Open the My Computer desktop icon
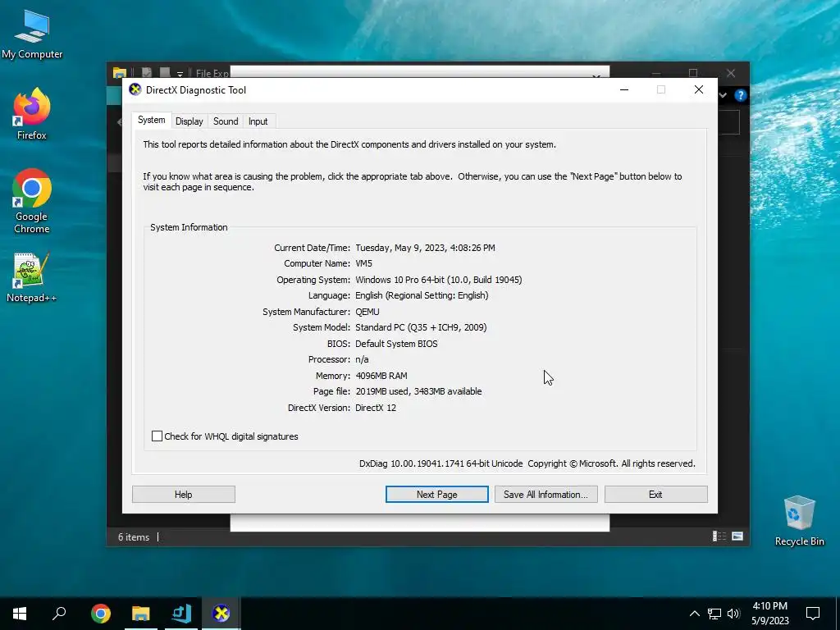Screen dimensions: 840x630 [x=32, y=34]
